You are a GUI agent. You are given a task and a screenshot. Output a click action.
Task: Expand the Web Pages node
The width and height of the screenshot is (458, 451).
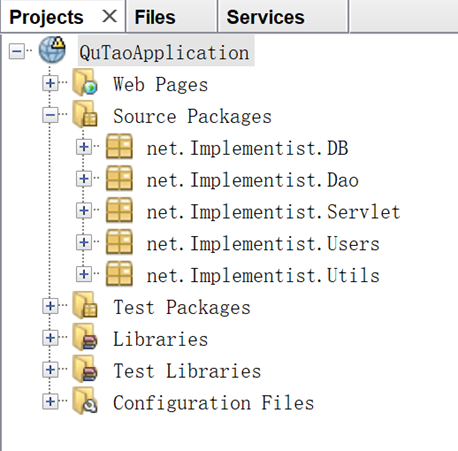(x=50, y=83)
